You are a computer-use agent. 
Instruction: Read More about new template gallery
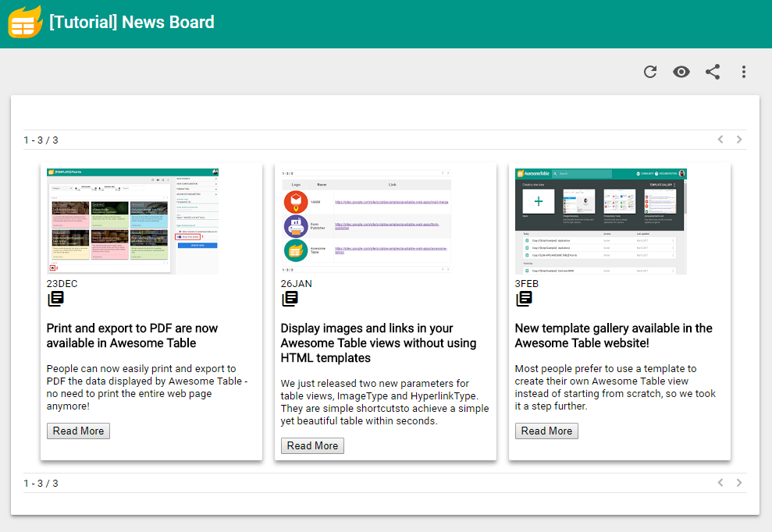pyautogui.click(x=546, y=431)
